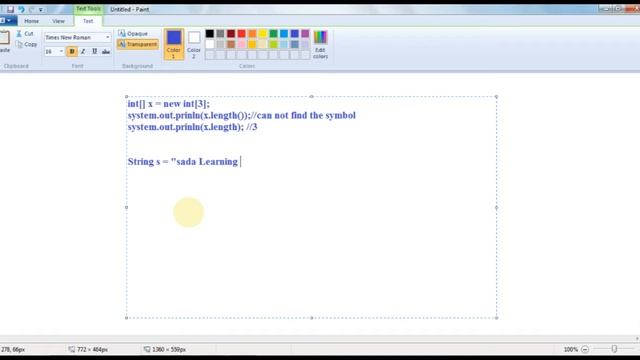Pick the light yellow cream swatch
640x360 pixels.
click(263, 44)
